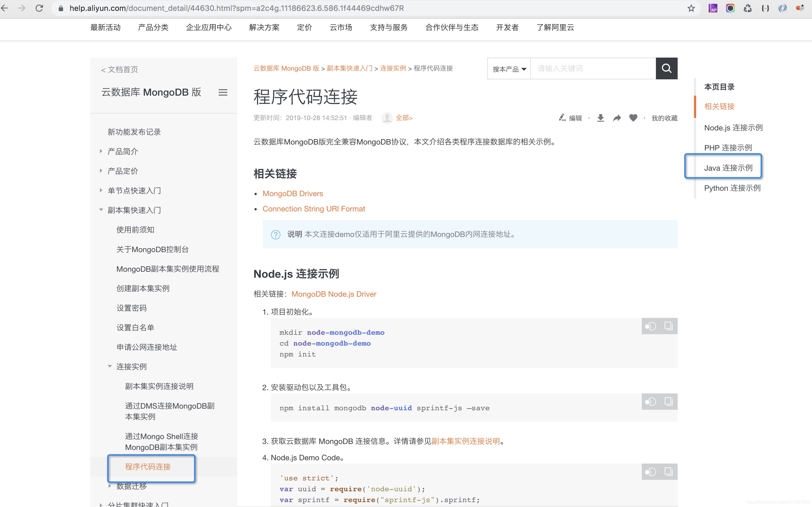Open the 搜本产品 search scope dropdown
The image size is (812, 507).
[x=509, y=69]
